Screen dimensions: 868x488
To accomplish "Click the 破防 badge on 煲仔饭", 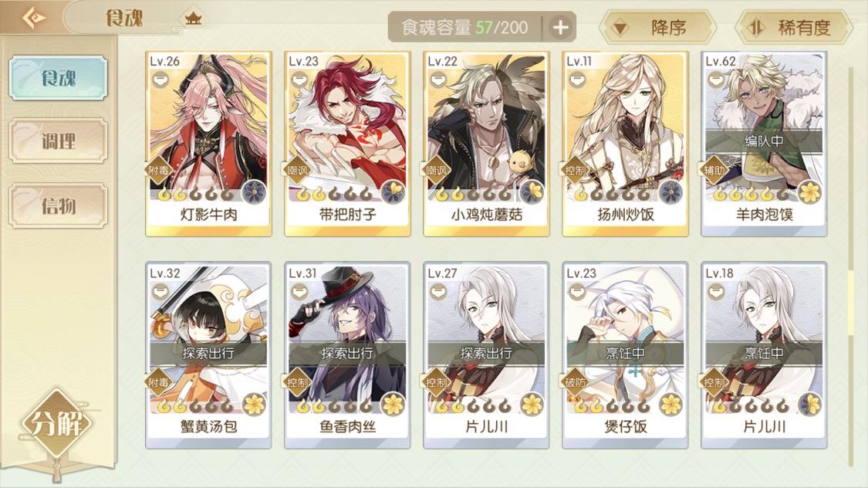I will (575, 382).
